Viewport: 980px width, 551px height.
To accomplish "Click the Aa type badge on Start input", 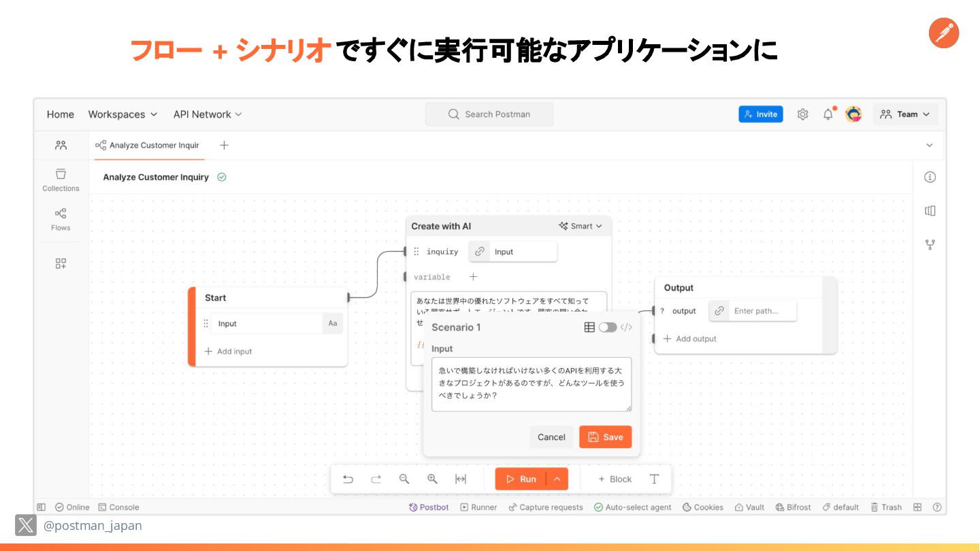I will (x=333, y=324).
